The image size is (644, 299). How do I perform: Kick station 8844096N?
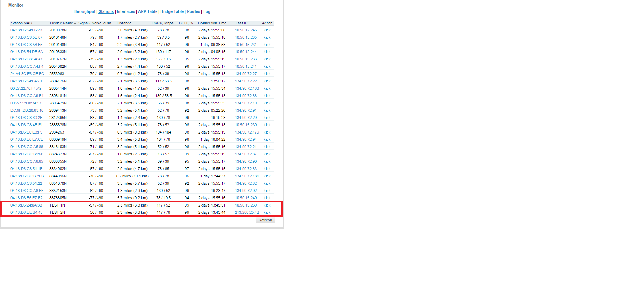267,176
